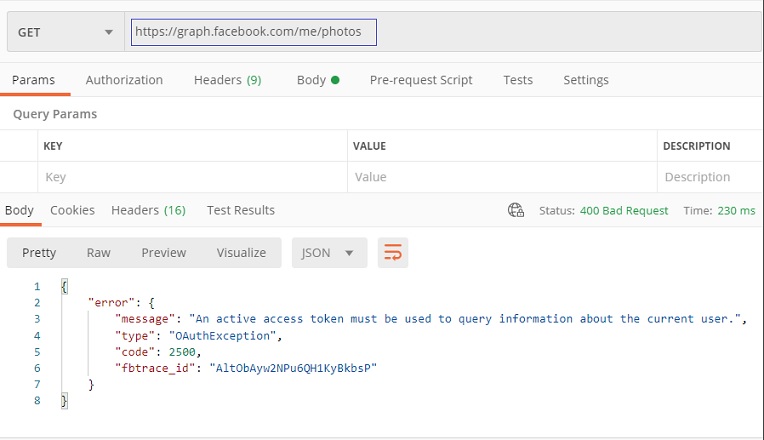Open the Pre-request Script tab
This screenshot has width=764, height=440.
point(421,80)
